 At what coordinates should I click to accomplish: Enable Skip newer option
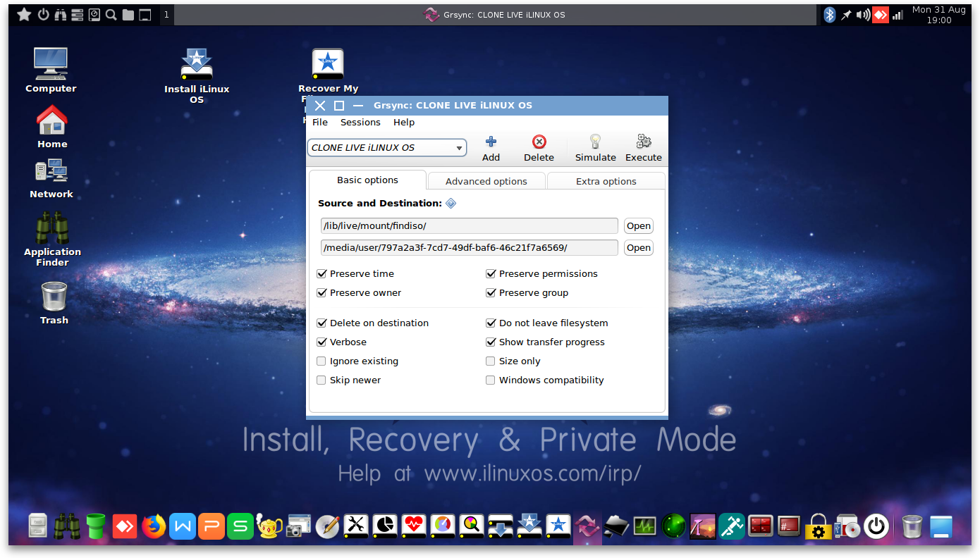click(x=321, y=380)
